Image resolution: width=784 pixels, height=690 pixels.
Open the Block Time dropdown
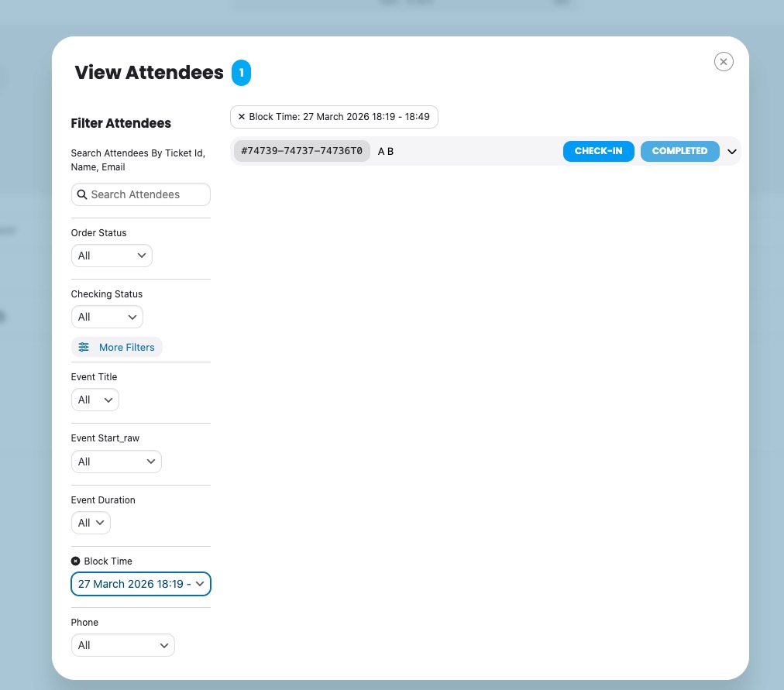(x=140, y=584)
